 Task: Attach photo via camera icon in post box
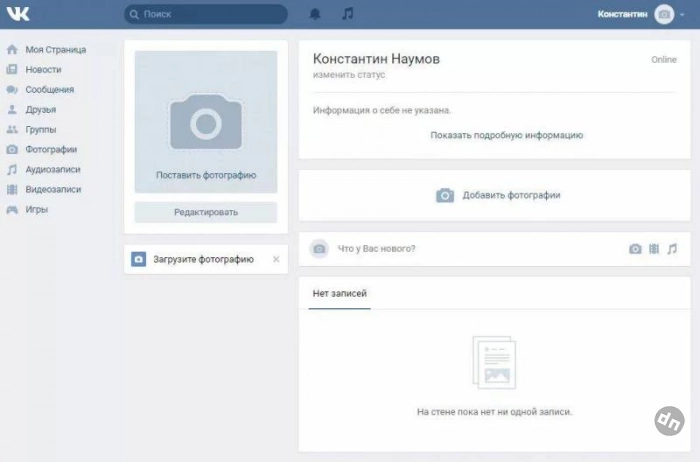[x=635, y=249]
